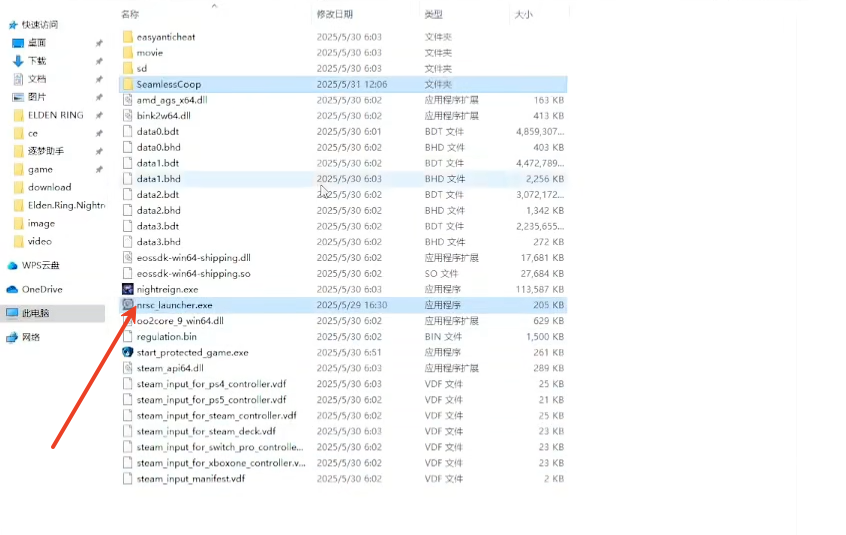Image resolution: width=846 pixels, height=535 pixels.
Task: Select the regulation.bin file
Action: (x=343, y=337)
